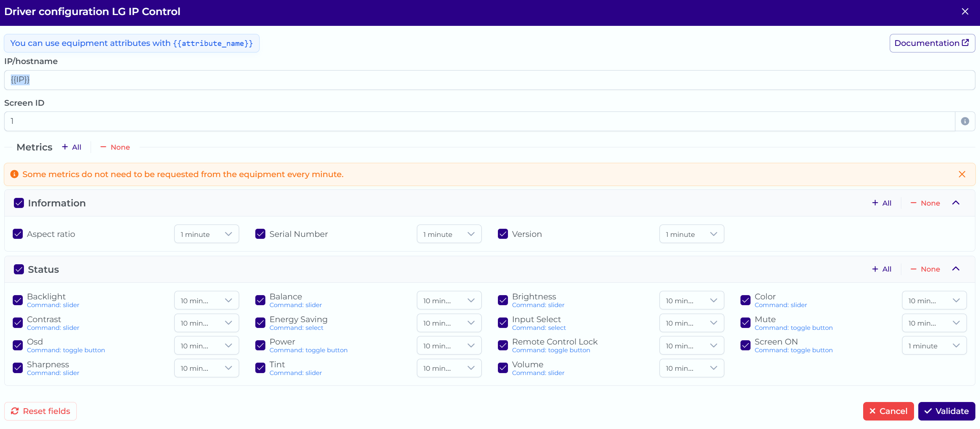Screen dimensions: 980x429
Task: Validate the driver configuration
Action: click(946, 411)
